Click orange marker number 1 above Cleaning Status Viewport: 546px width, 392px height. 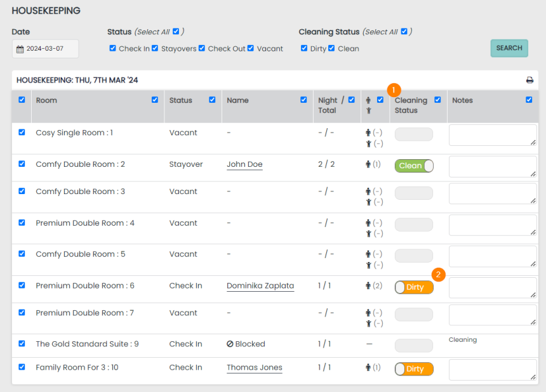tap(394, 90)
